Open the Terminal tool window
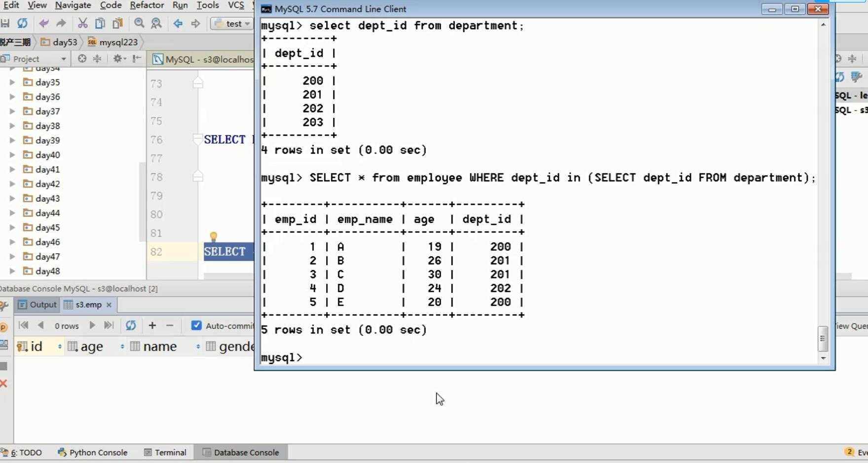868x463 pixels. [x=165, y=452]
